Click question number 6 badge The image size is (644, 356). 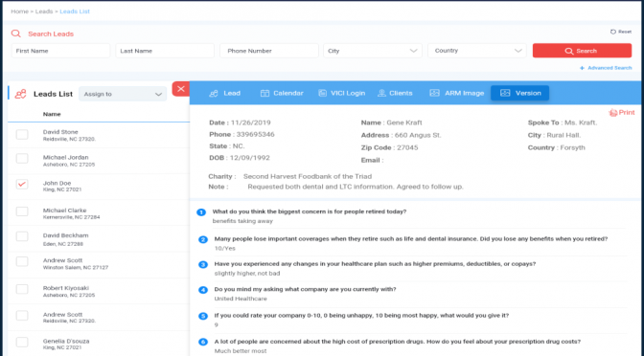203,342
